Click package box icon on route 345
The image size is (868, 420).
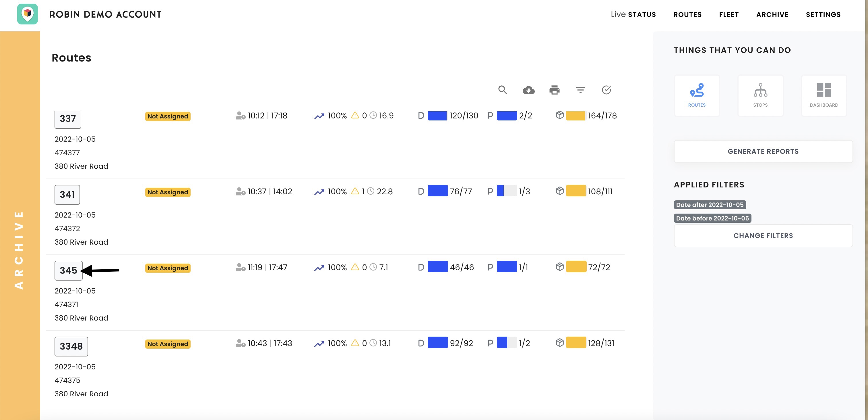(560, 267)
